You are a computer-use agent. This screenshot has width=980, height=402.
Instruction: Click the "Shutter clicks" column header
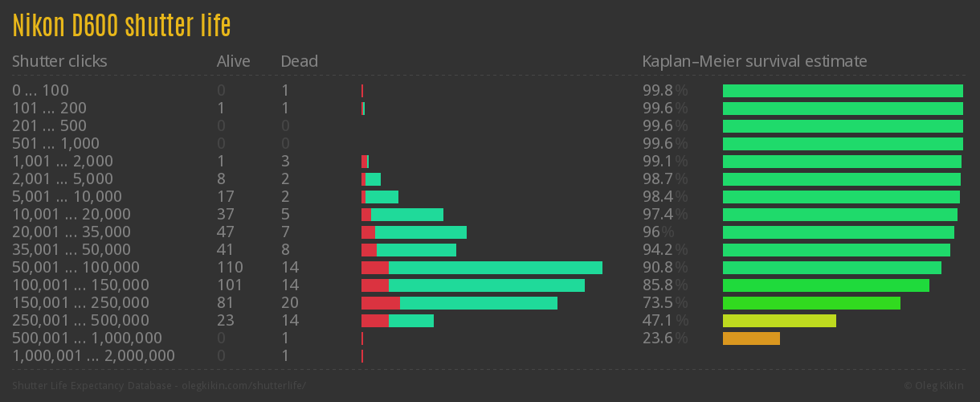point(59,61)
